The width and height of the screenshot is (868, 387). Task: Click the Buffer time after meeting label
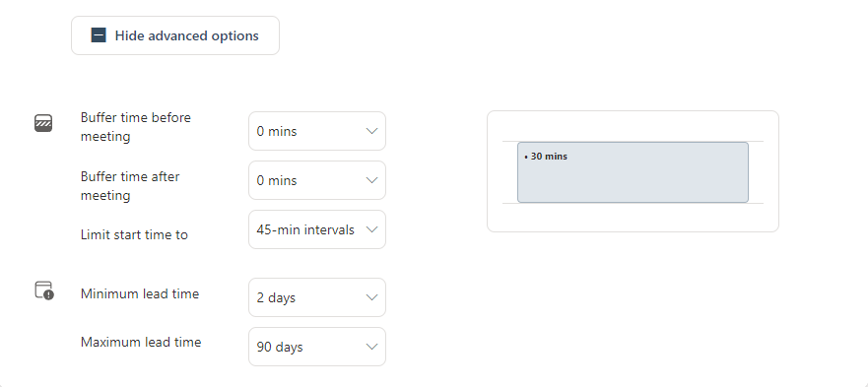click(x=130, y=186)
